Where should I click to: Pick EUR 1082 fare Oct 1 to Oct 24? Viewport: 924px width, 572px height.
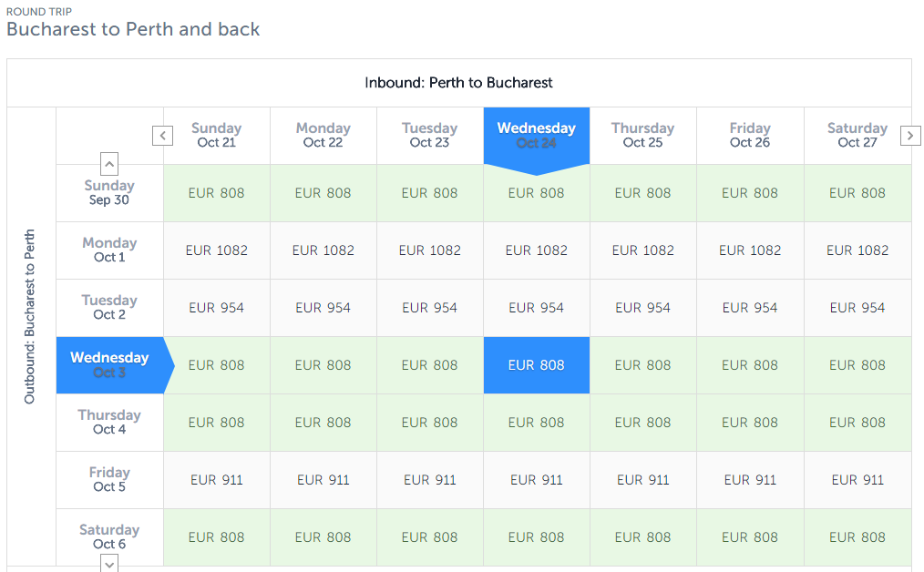click(536, 250)
